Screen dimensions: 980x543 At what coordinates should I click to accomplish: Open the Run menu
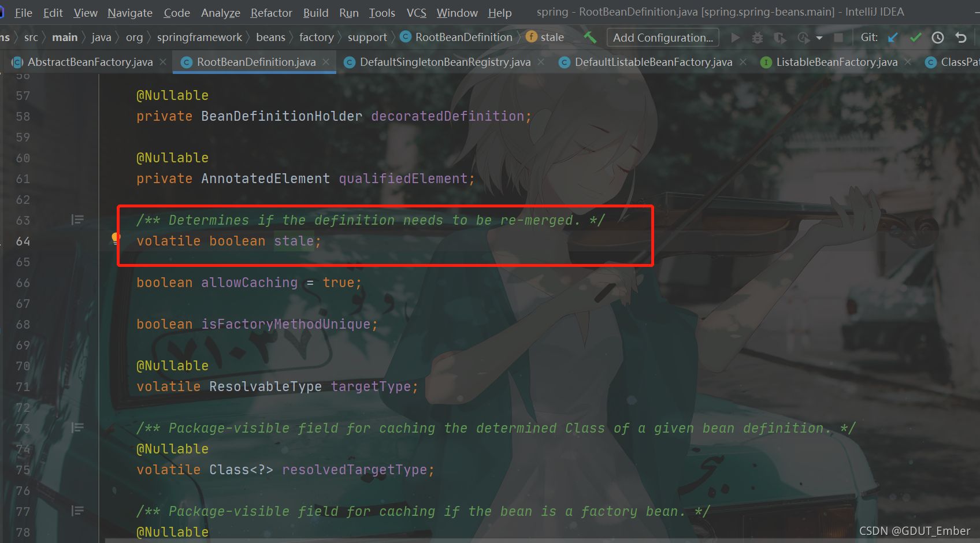[349, 13]
